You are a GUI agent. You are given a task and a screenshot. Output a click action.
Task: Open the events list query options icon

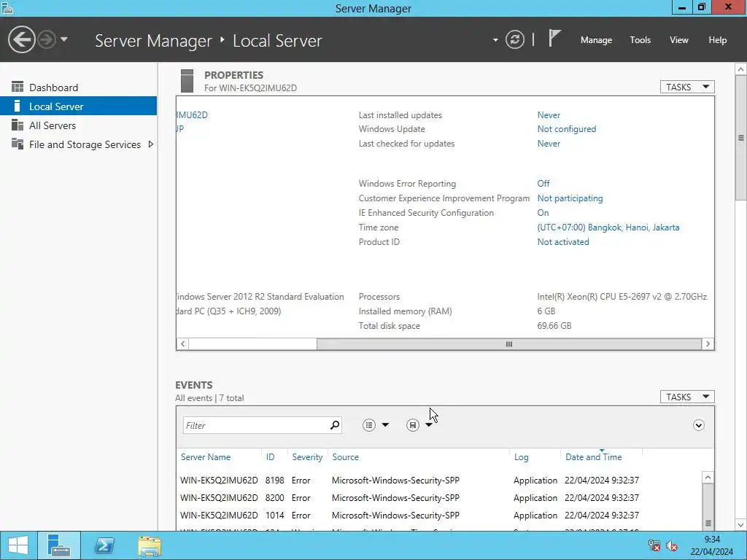pyautogui.click(x=368, y=425)
